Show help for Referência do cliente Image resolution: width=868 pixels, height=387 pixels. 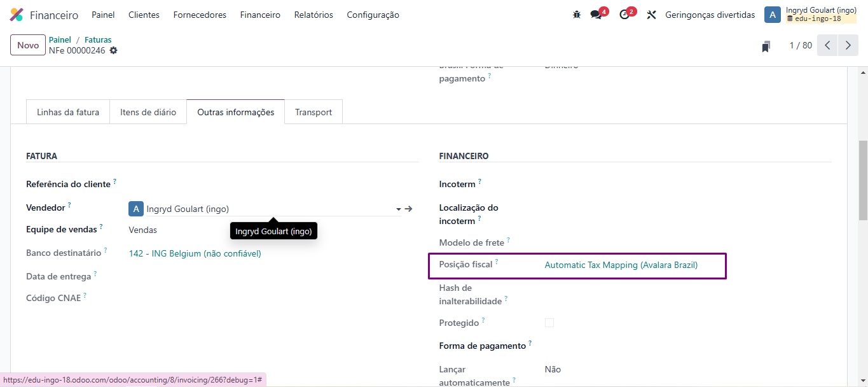(x=115, y=181)
